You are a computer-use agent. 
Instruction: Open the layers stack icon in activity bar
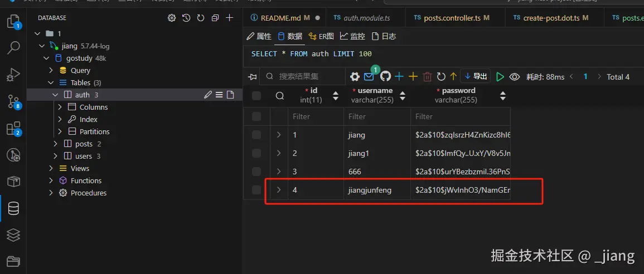(x=13, y=235)
